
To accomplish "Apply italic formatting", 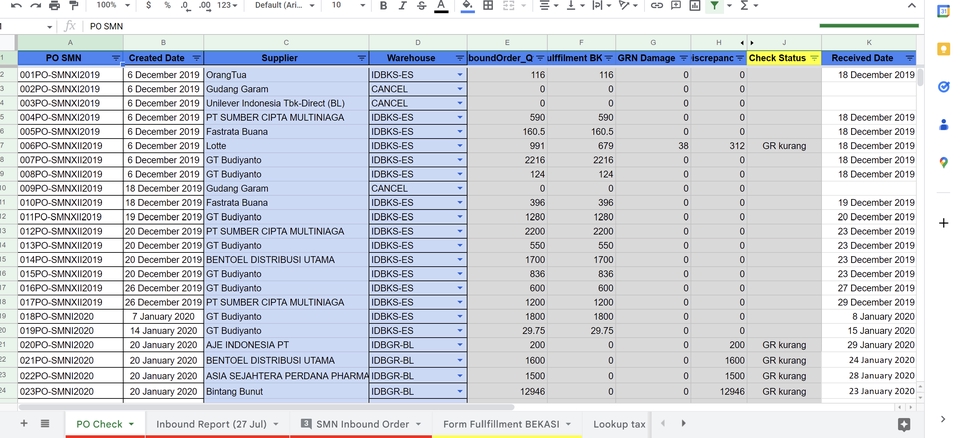I will pos(402,6).
